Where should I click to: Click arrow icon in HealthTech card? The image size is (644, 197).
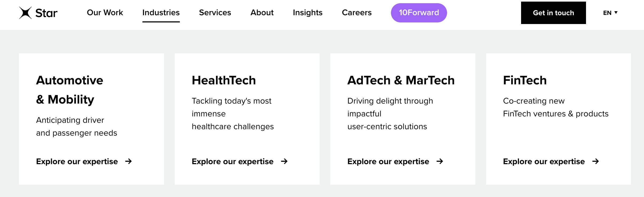coord(284,161)
